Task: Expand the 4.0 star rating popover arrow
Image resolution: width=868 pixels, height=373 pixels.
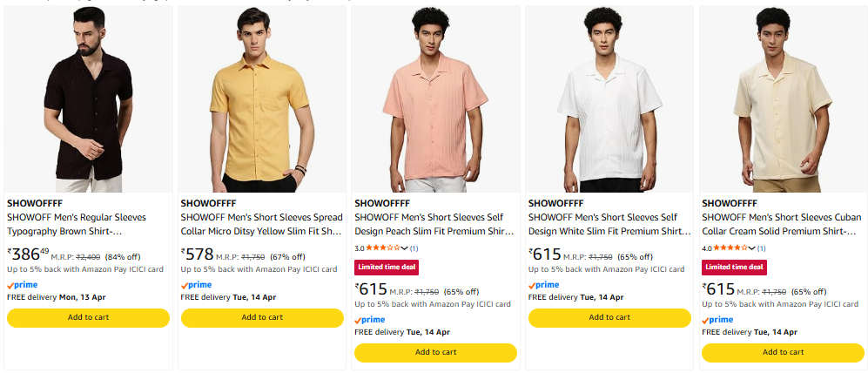Action: 751,248
